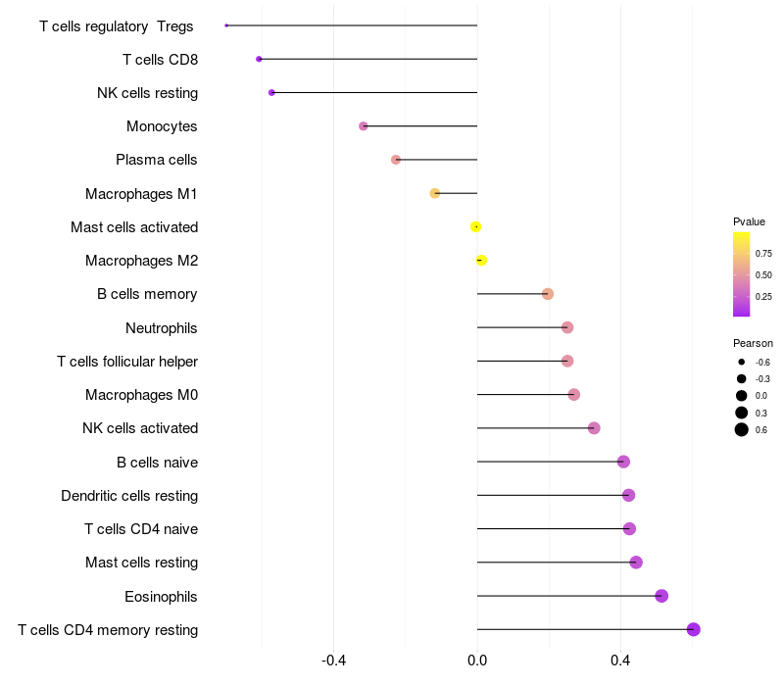Click the NK cells resting data point
This screenshot has width=784, height=686.
271,92
